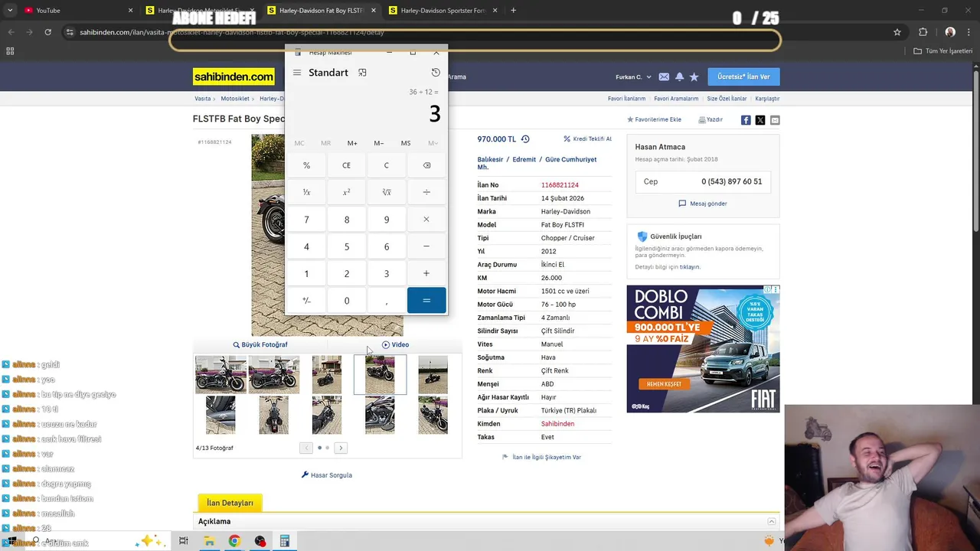The height and width of the screenshot is (551, 980).
Task: Open the Tüm Yer İşaretleri bookmarks folder
Action: tap(942, 51)
